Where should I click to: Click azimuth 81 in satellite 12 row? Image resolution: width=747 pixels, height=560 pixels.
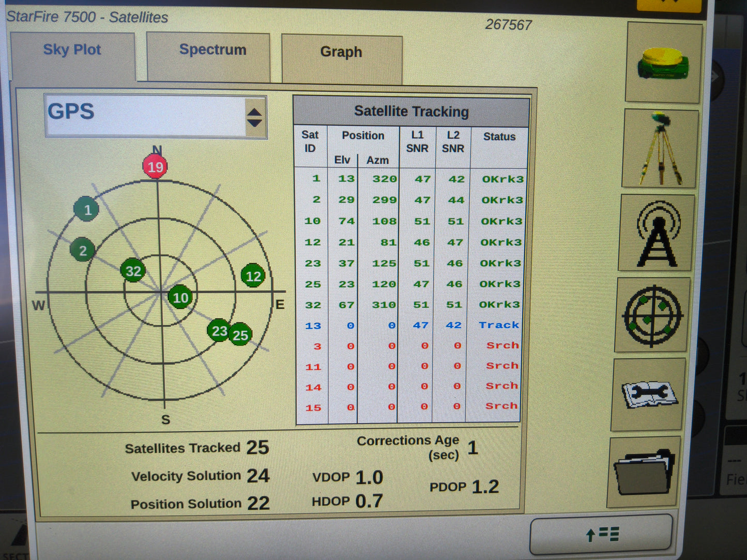[388, 242]
